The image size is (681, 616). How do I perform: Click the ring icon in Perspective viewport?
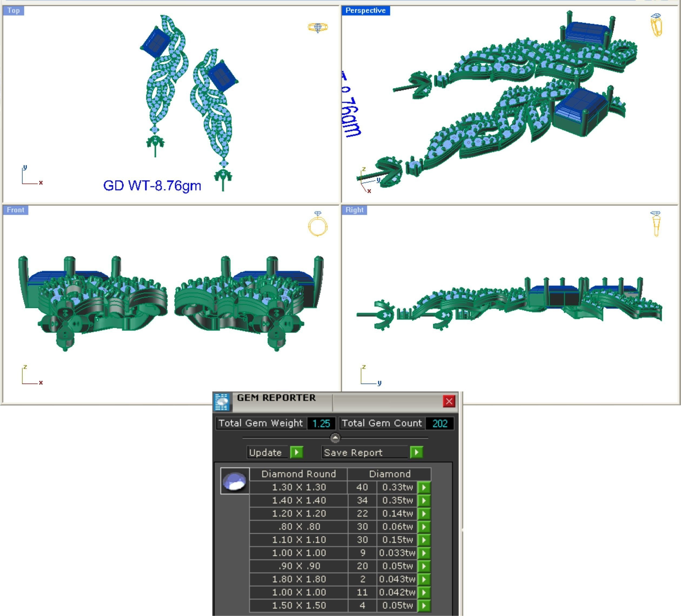pyautogui.click(x=656, y=25)
